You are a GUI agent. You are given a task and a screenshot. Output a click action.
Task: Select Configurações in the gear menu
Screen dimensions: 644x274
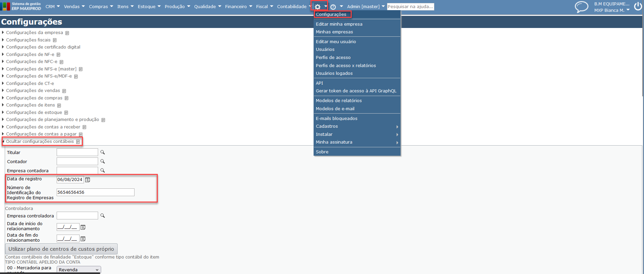pos(331,14)
